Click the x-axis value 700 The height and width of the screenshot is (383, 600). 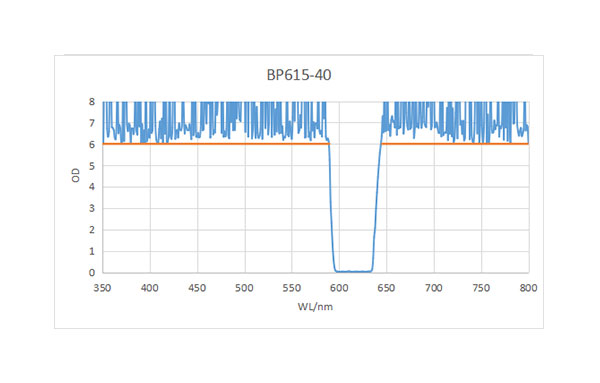click(x=434, y=288)
